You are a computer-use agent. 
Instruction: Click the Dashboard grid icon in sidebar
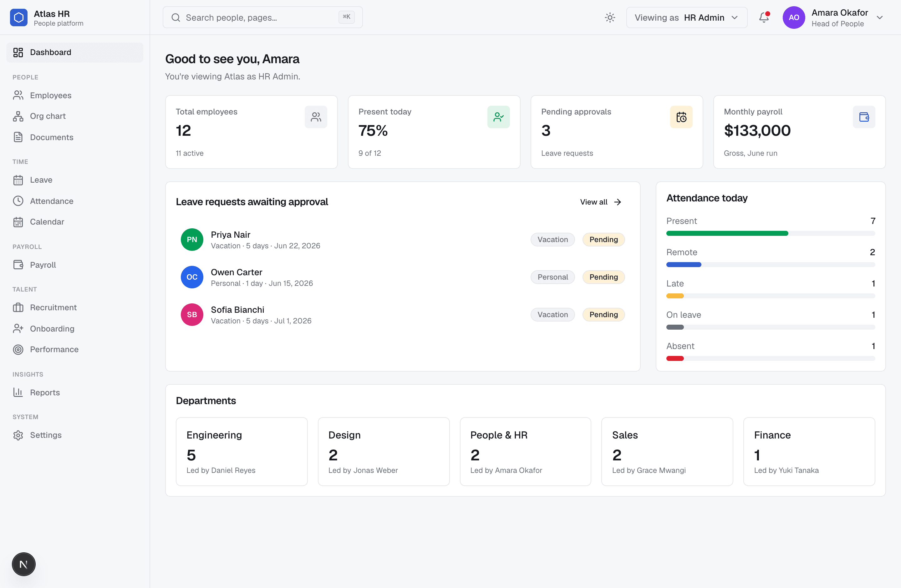coord(18,52)
